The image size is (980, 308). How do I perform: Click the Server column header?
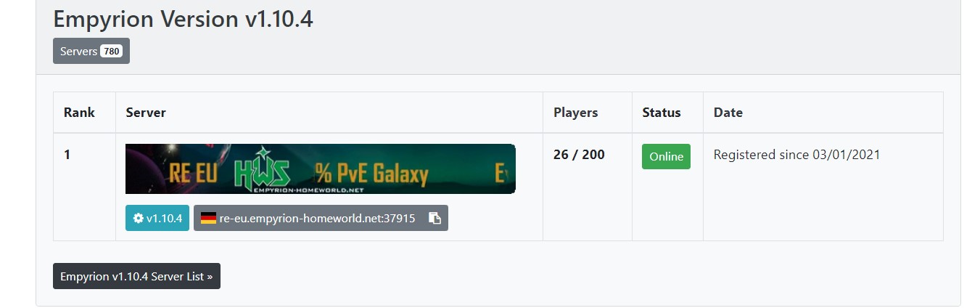click(x=146, y=113)
